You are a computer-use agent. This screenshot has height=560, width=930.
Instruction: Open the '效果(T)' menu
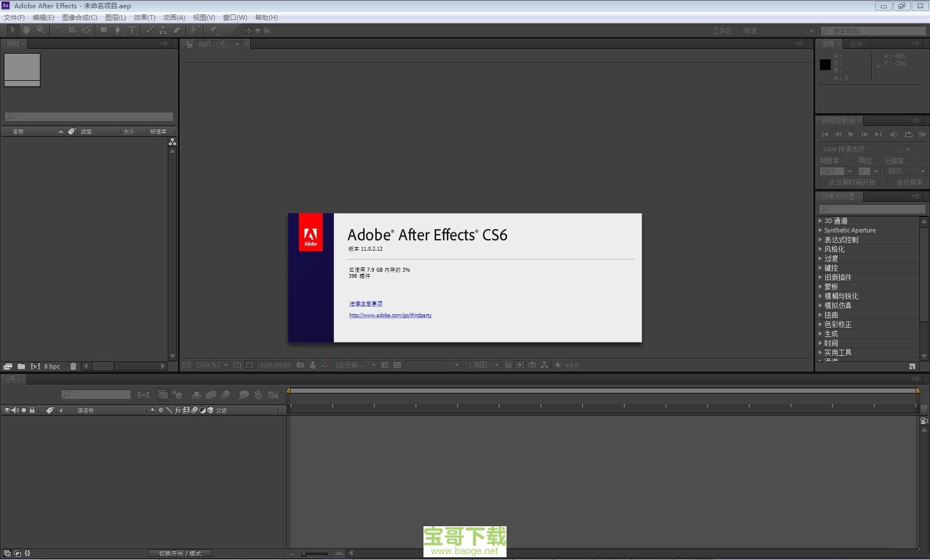pos(144,18)
